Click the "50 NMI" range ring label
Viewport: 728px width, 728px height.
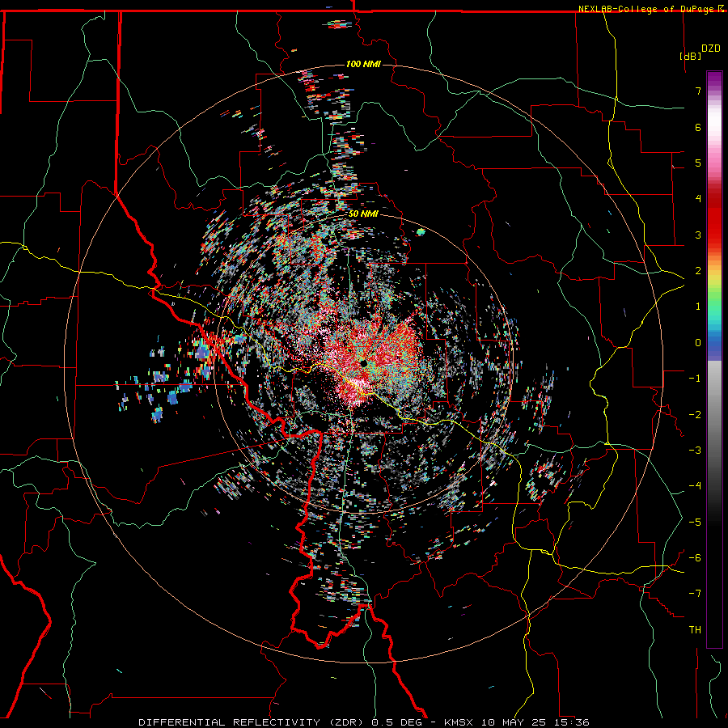click(363, 214)
